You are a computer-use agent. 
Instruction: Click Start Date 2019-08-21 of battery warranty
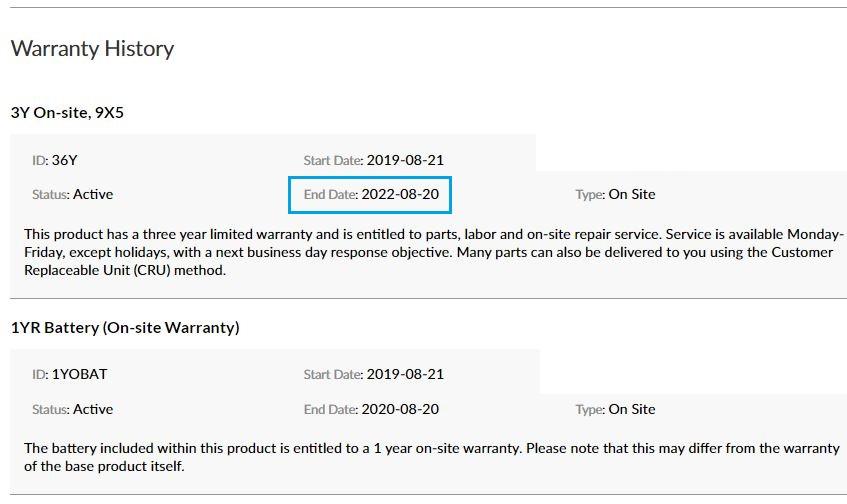[373, 374]
